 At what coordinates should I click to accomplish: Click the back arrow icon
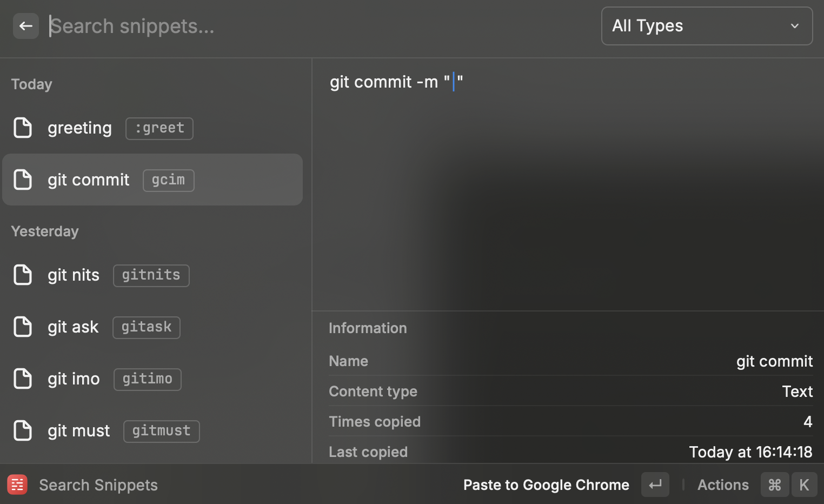tap(25, 26)
